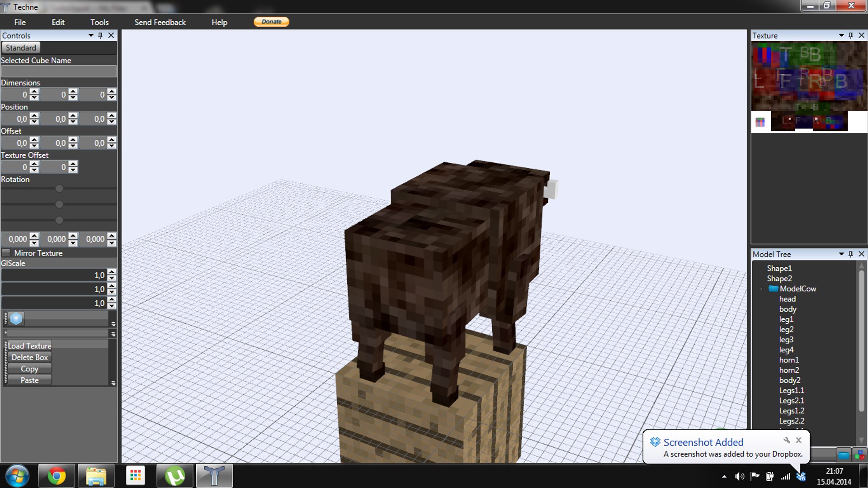Close the Texture panel
Viewport: 868px width, 488px height.
861,35
